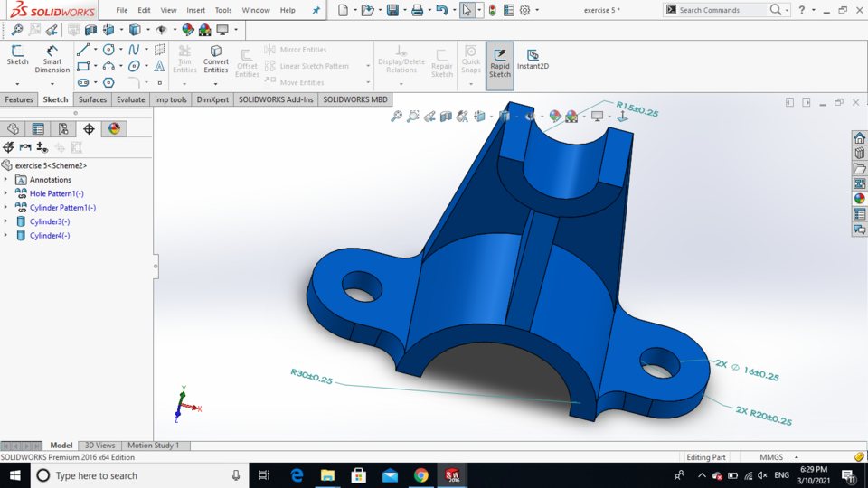Open File Explorer from the taskbar
The height and width of the screenshot is (488, 868).
pyautogui.click(x=327, y=475)
